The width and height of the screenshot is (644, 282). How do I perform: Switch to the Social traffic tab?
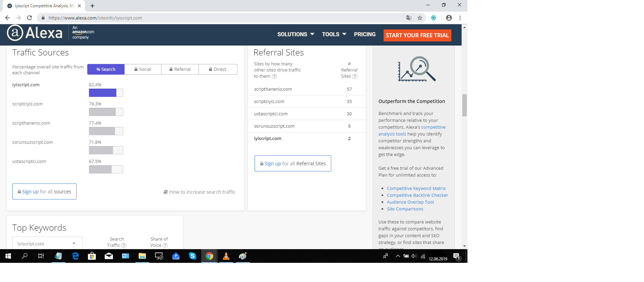point(143,69)
